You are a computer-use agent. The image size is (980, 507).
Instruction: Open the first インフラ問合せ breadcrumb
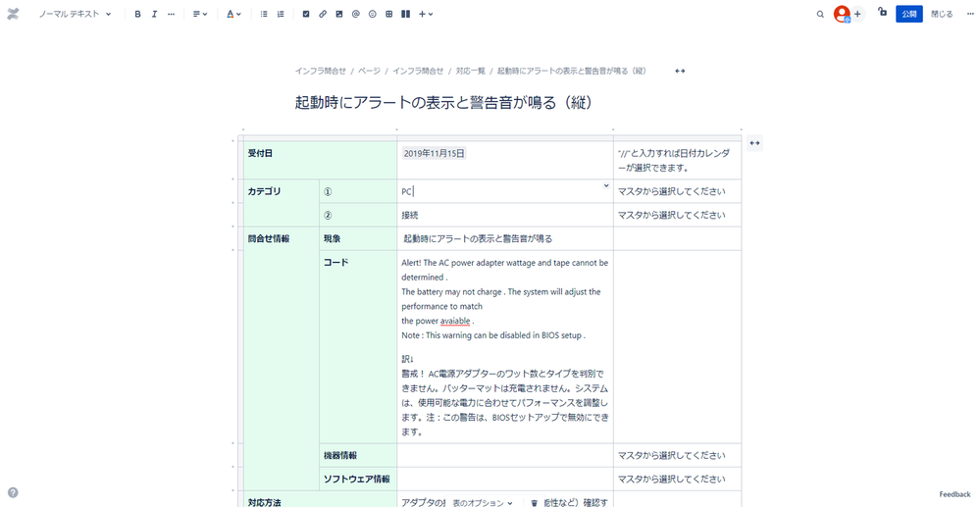[x=320, y=72]
